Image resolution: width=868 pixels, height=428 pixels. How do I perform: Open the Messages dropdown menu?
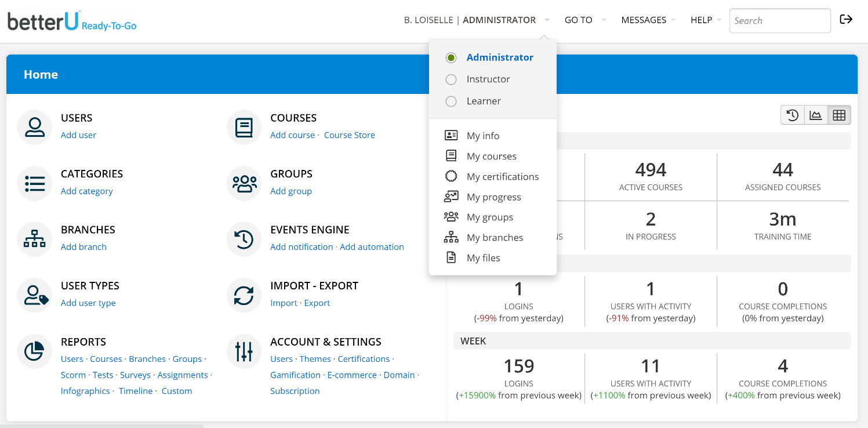coord(648,20)
